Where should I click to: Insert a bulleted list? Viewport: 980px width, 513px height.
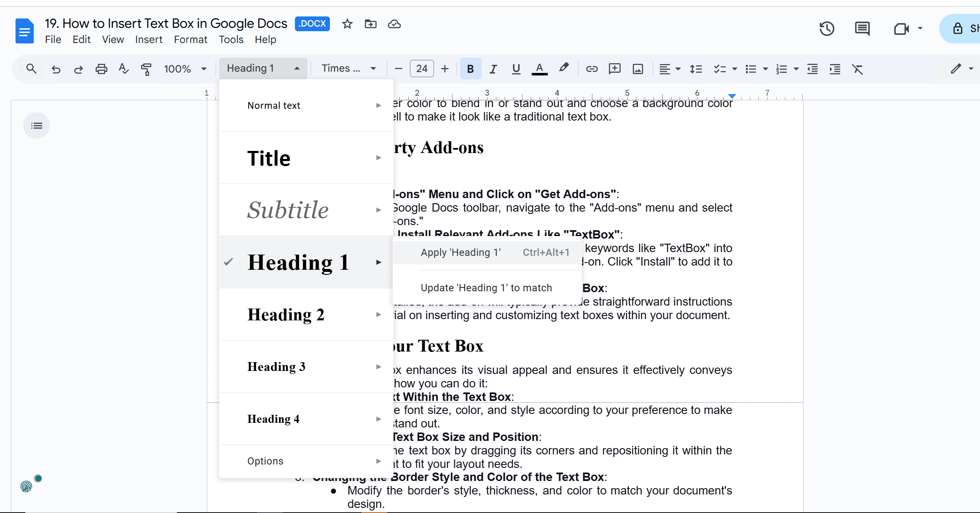pos(751,69)
